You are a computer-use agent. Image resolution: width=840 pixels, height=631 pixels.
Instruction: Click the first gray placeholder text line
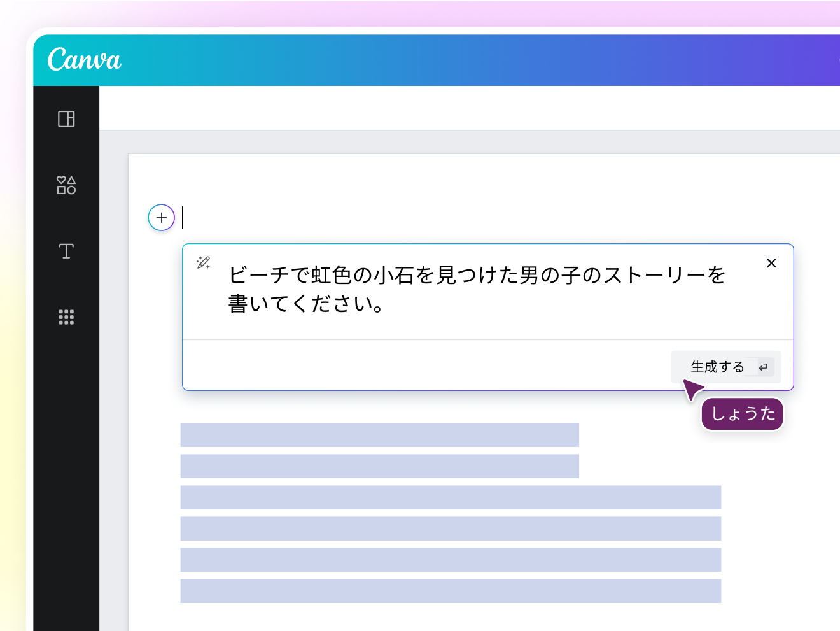coord(380,434)
